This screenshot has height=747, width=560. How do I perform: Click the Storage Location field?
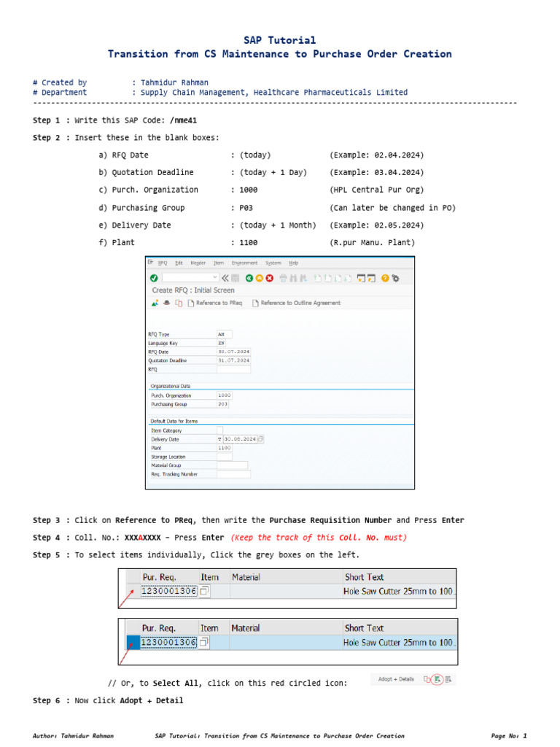coord(225,457)
